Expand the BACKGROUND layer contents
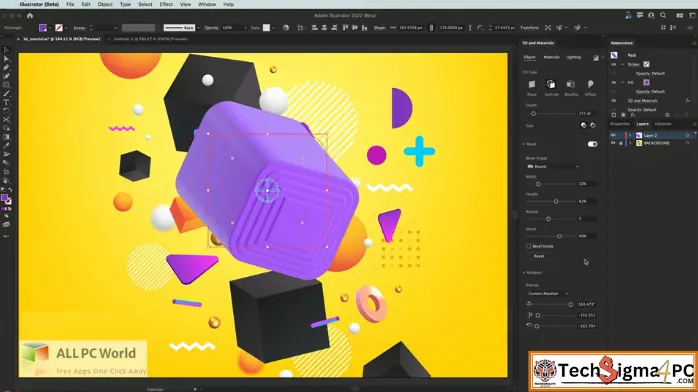 tap(630, 143)
